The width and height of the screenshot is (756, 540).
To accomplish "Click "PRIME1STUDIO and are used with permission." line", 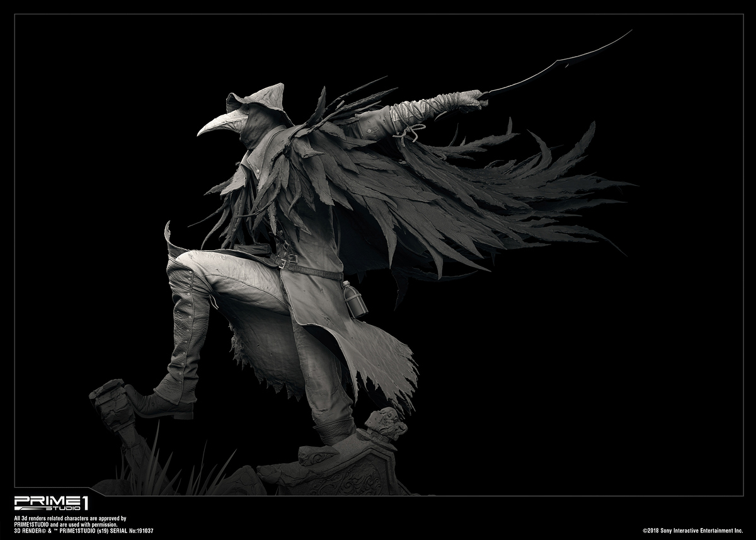I will tap(65, 524).
